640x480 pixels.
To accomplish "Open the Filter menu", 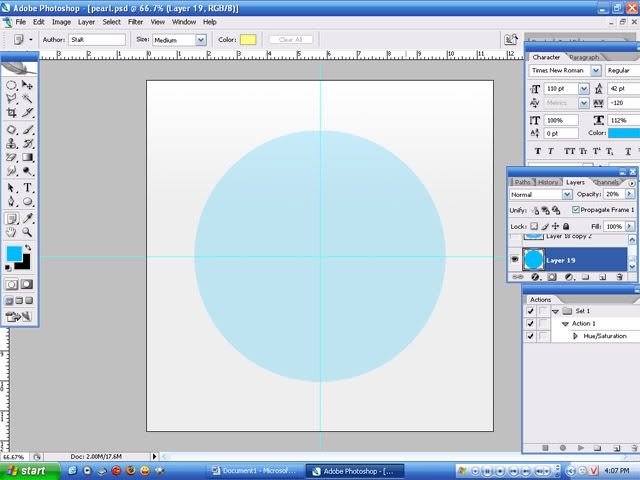I will point(136,22).
